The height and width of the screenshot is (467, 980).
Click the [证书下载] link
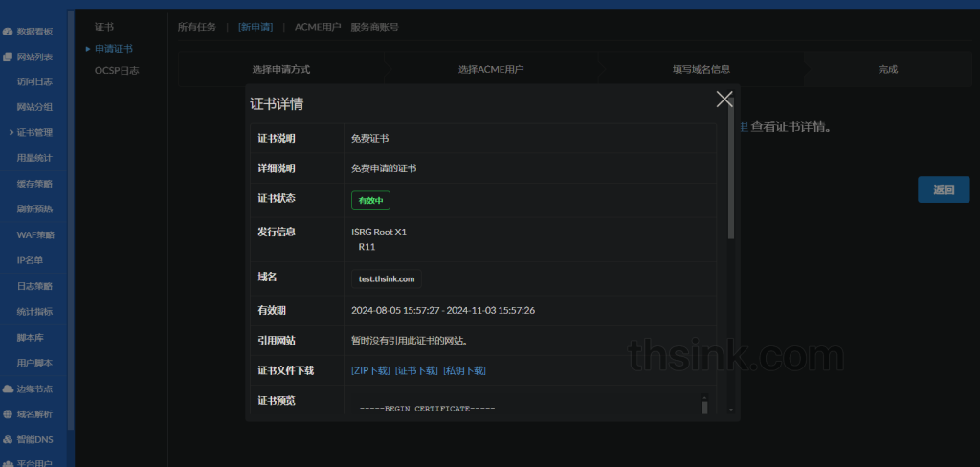[417, 370]
